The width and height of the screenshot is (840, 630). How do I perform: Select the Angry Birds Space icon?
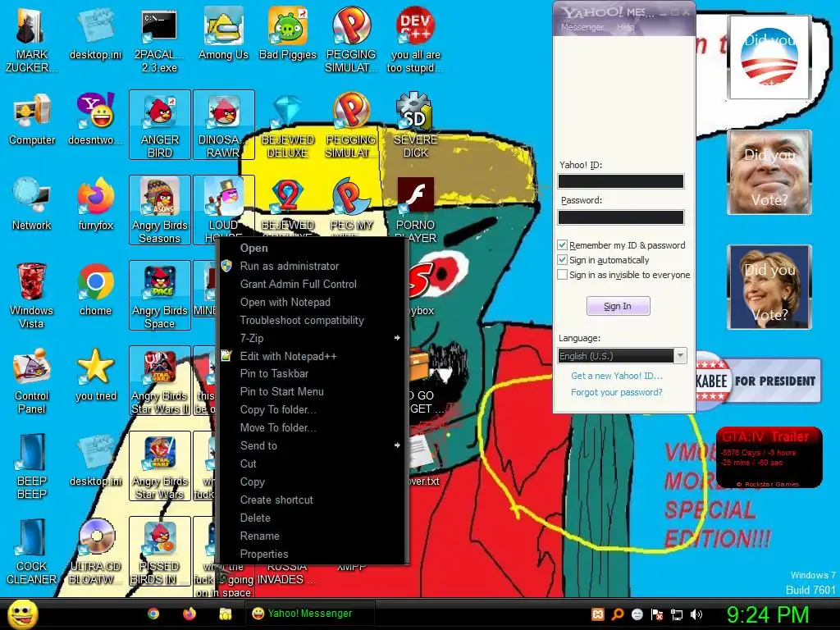(160, 295)
